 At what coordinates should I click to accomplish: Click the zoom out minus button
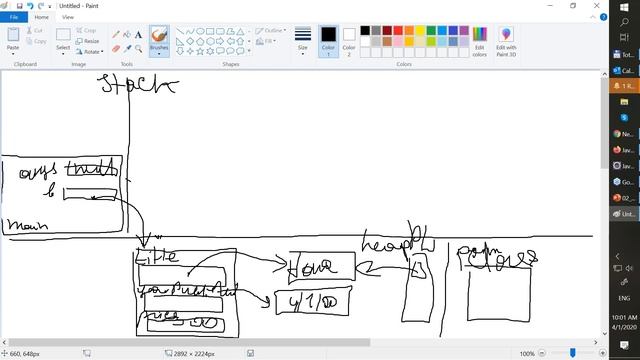click(542, 353)
